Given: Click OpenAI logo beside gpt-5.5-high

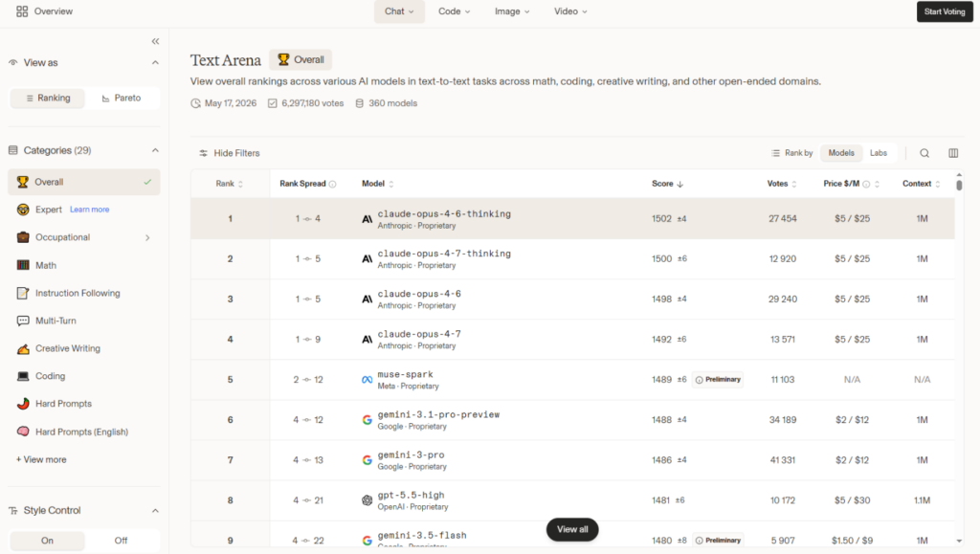Looking at the screenshot, I should pos(367,500).
